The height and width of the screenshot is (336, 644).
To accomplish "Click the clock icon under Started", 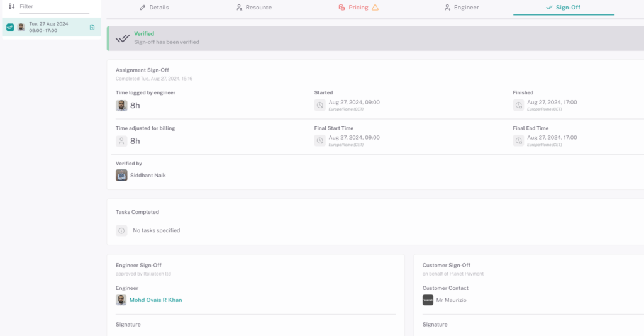I will (x=320, y=106).
